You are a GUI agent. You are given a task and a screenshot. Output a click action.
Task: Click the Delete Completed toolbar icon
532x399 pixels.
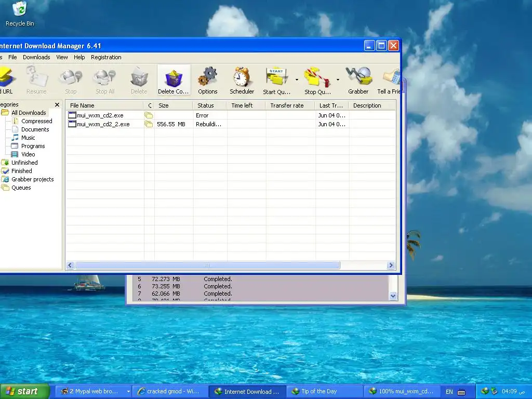[174, 80]
